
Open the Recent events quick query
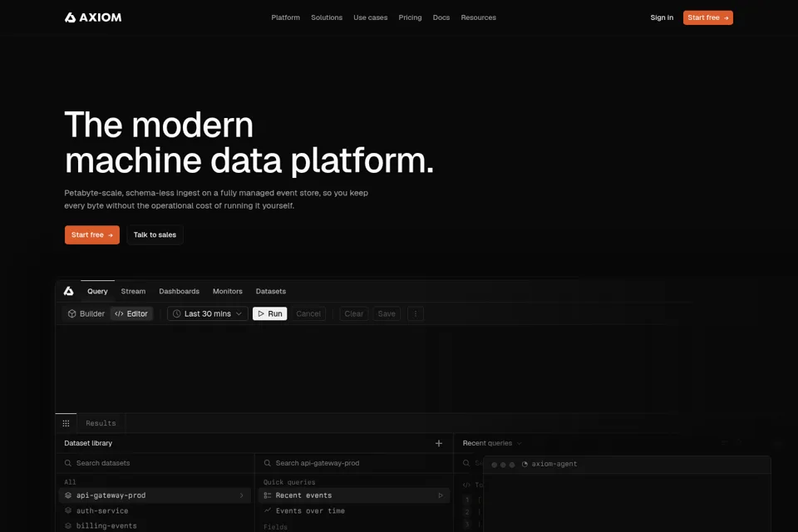pyautogui.click(x=354, y=495)
